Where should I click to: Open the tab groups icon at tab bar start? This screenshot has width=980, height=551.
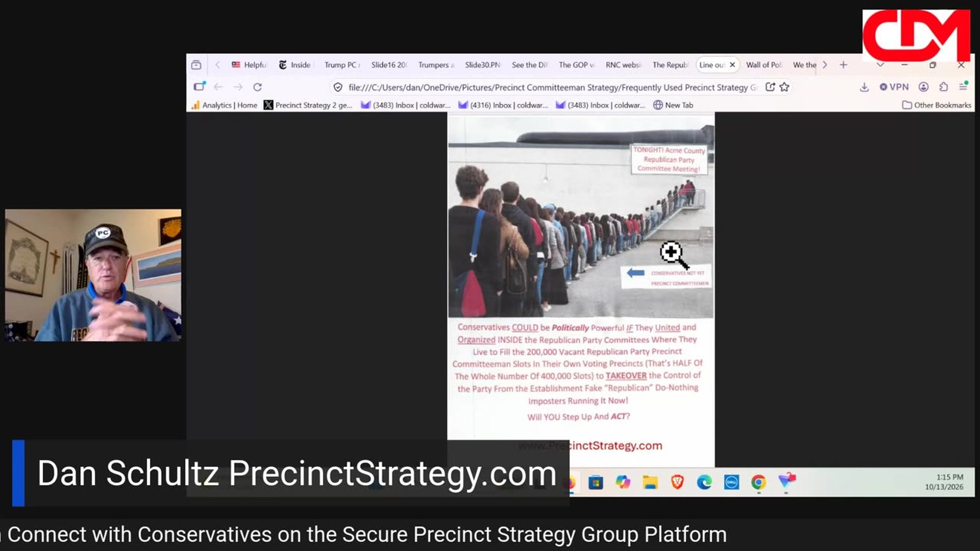pos(197,65)
